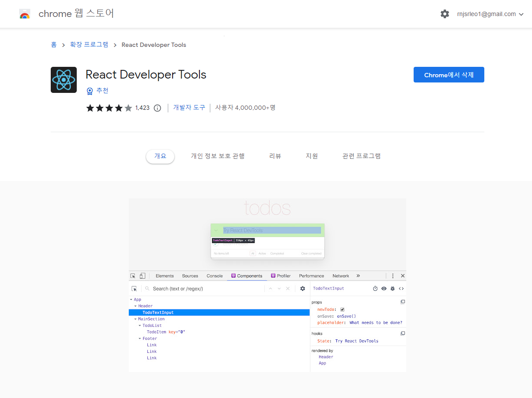Click the suspend component stopwatch icon
532x398 pixels.
(x=375, y=289)
